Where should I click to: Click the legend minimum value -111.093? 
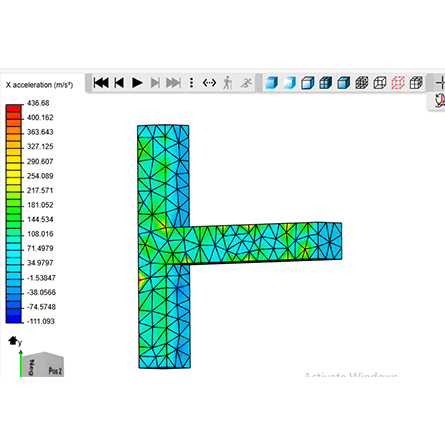[41, 321]
